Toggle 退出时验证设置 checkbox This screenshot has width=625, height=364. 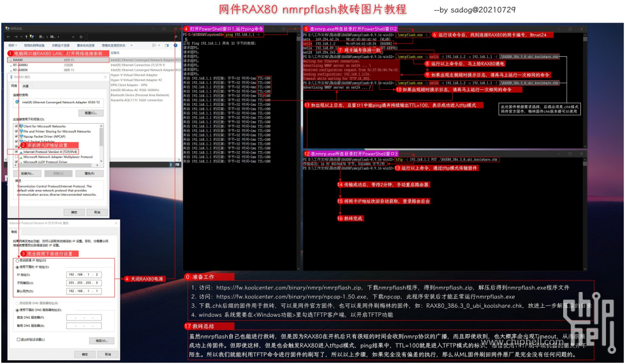[x=18, y=339]
